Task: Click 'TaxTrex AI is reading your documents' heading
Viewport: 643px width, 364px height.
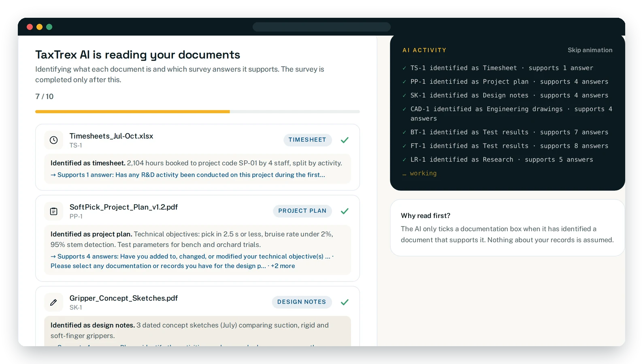Action: [x=138, y=55]
